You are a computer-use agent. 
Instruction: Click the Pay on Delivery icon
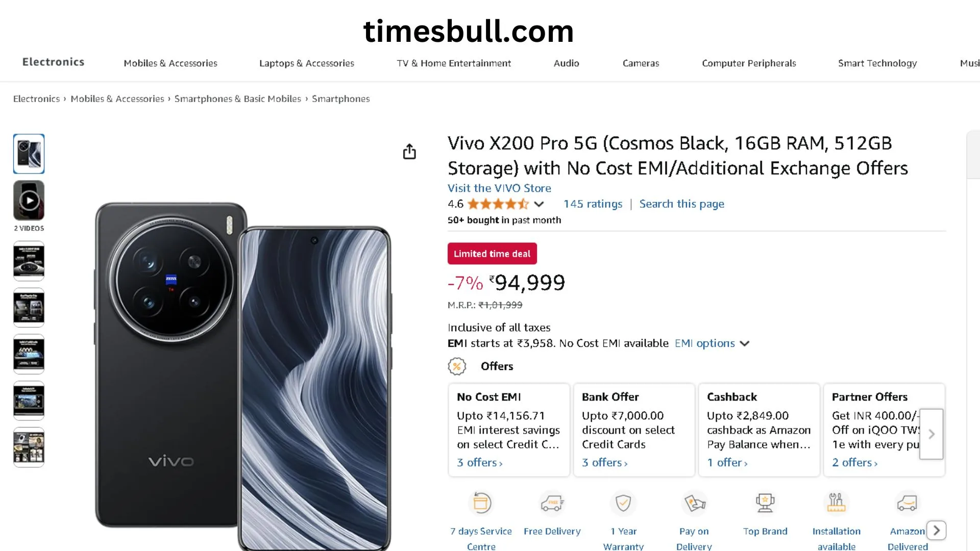(x=694, y=504)
